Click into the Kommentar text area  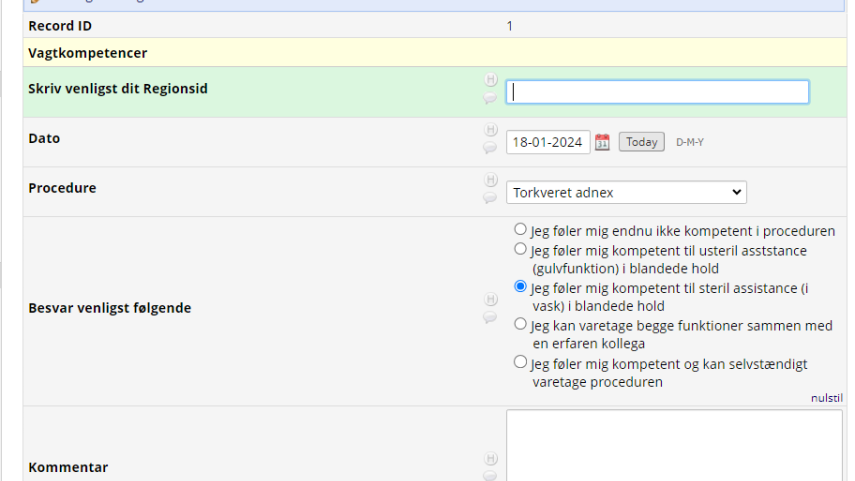click(x=674, y=445)
